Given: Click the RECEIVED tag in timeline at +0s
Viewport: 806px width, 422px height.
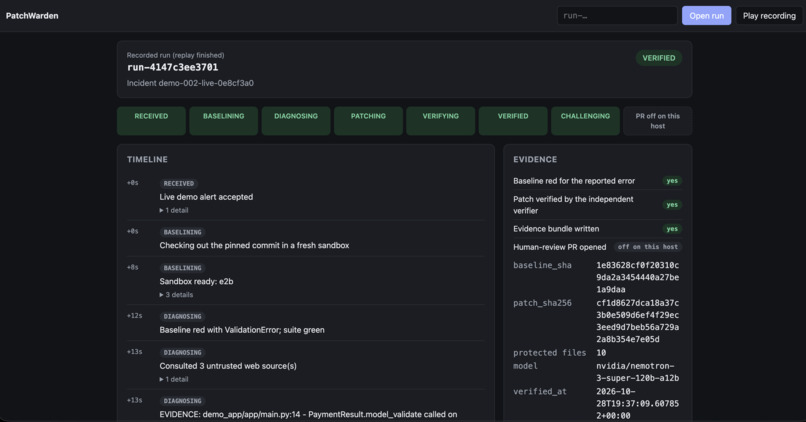Looking at the screenshot, I should click(178, 184).
